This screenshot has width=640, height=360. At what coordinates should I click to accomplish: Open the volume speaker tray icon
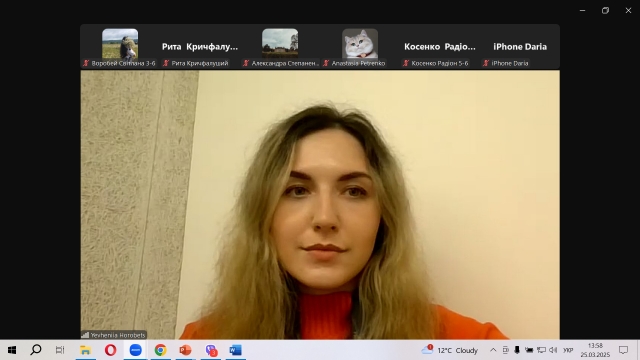tap(553, 350)
